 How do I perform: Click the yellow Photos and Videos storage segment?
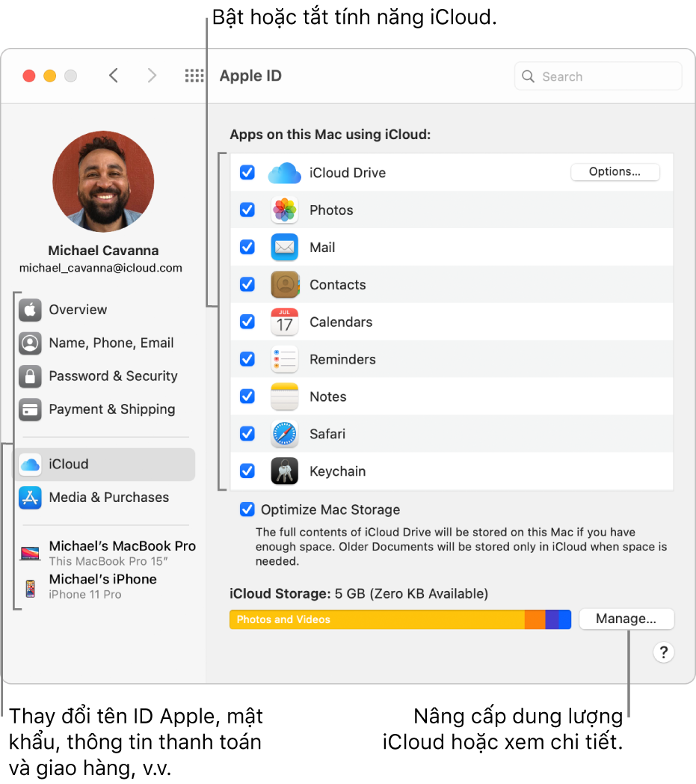[x=378, y=619]
